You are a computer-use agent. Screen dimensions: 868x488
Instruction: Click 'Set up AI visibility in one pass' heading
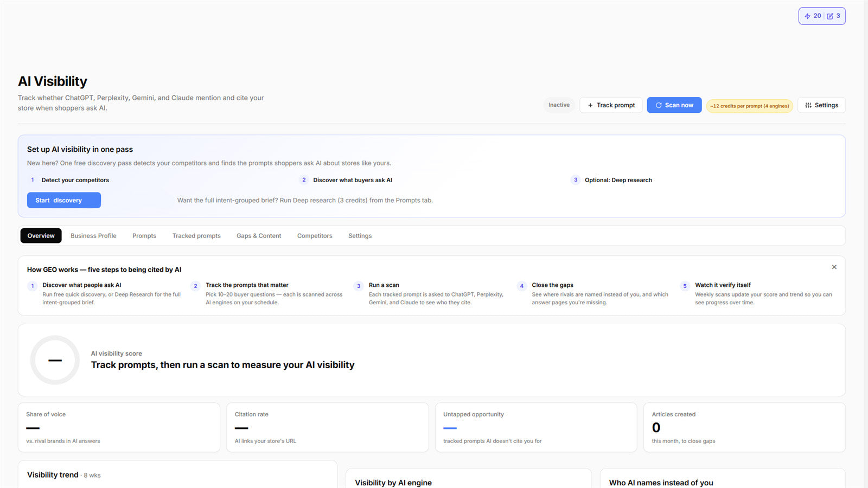click(80, 150)
